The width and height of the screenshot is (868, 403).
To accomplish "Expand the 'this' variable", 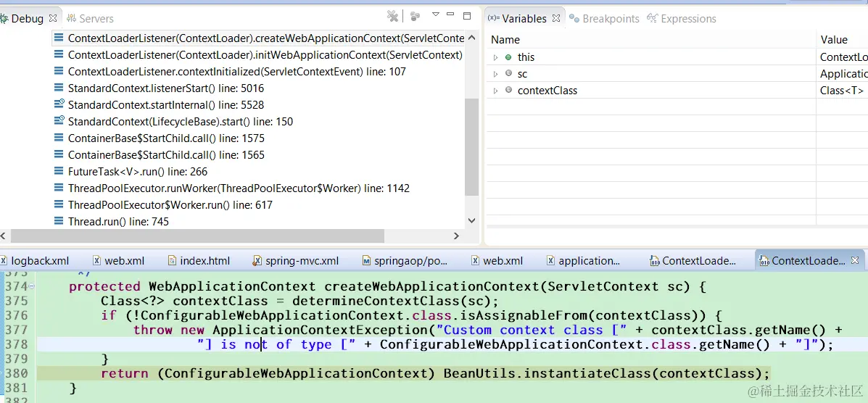I will (495, 57).
